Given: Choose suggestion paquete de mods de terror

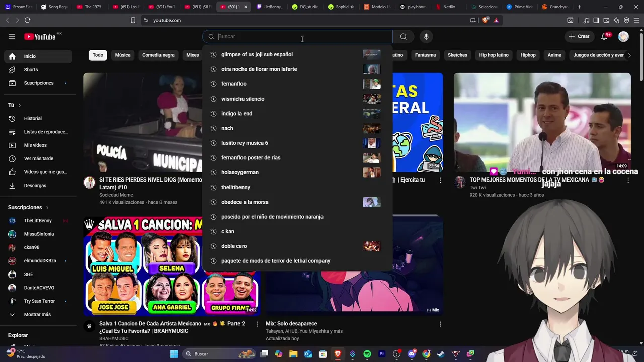Looking at the screenshot, I should click(x=297, y=261).
